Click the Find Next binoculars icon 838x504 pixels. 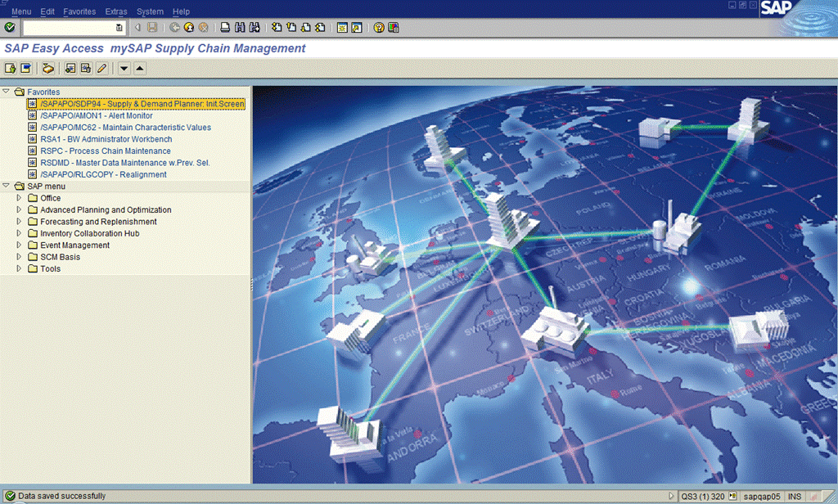(x=255, y=27)
